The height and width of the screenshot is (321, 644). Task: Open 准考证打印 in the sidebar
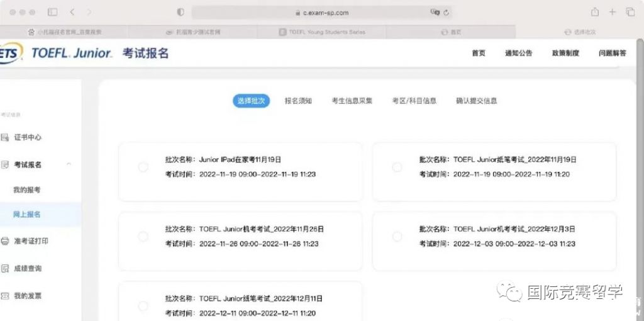[31, 241]
